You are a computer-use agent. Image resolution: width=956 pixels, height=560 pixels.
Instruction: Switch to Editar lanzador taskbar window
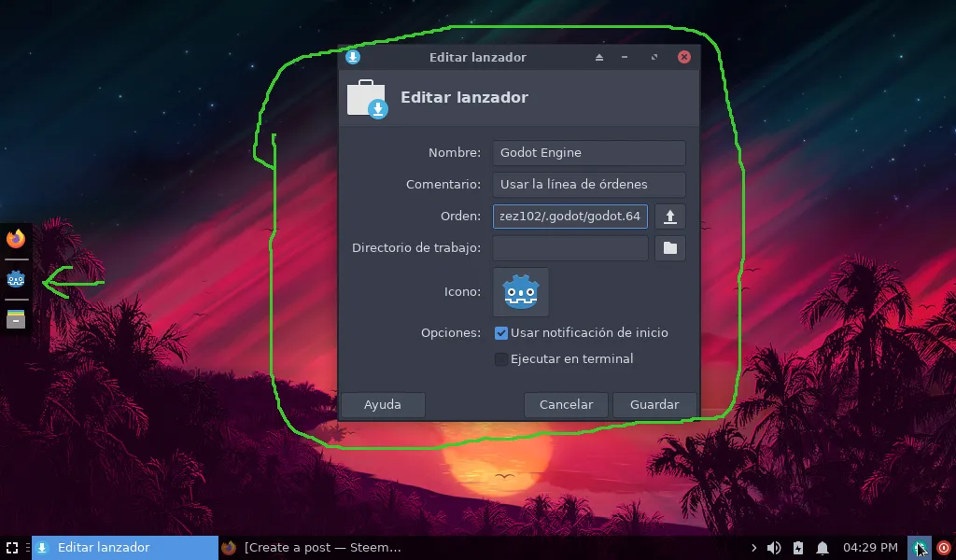click(125, 548)
